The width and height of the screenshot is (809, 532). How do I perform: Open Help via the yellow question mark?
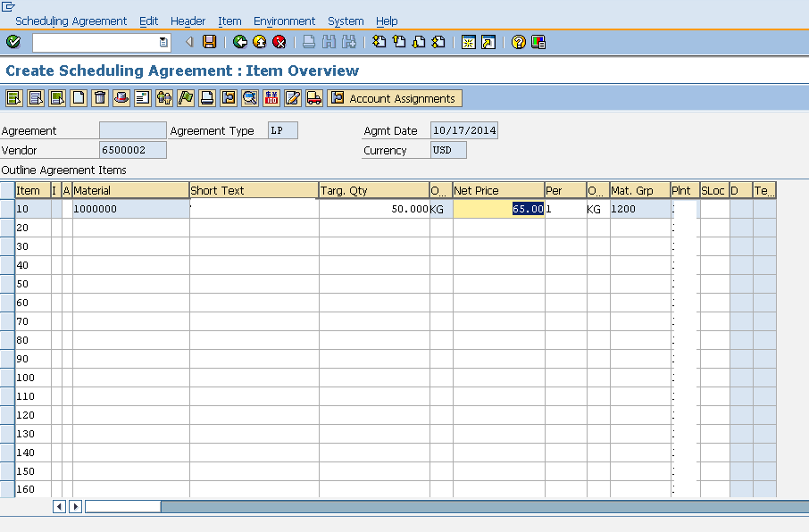coord(519,42)
